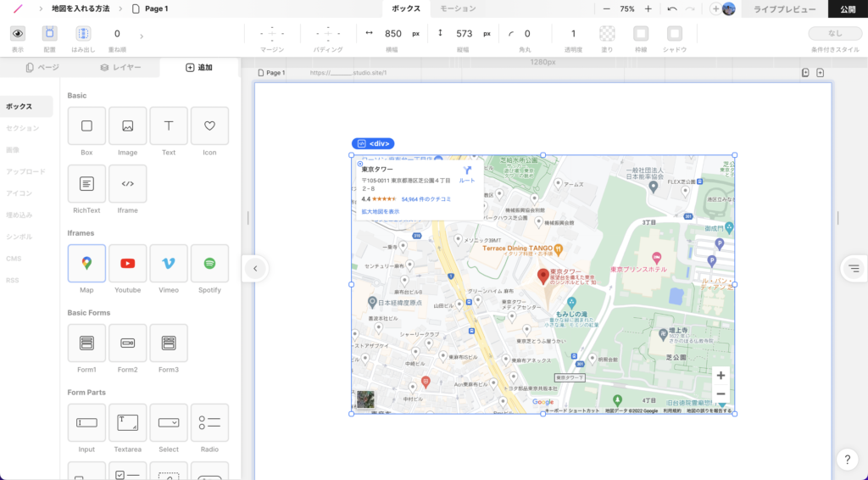Add a RichText element
This screenshot has width=868, height=480.
86,184
